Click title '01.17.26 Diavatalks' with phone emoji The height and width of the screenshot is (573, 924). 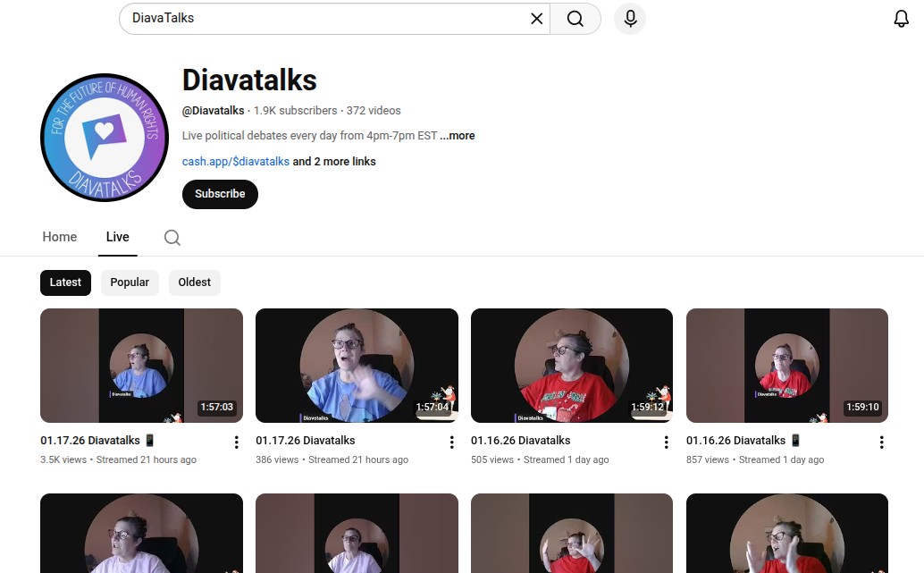click(97, 441)
